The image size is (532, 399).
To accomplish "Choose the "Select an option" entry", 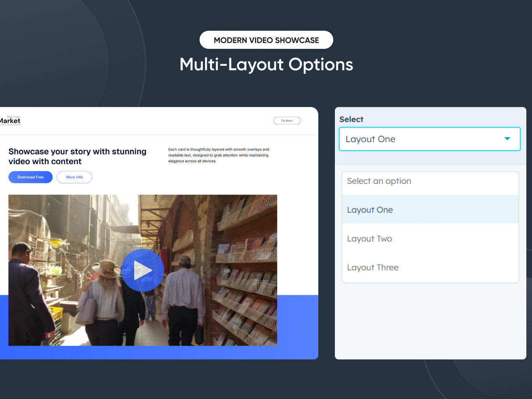I will pyautogui.click(x=379, y=181).
